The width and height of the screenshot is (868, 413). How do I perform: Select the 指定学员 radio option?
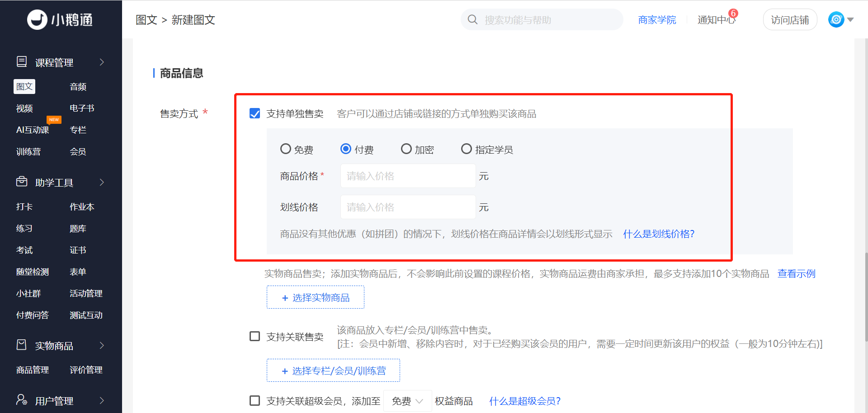pos(467,149)
